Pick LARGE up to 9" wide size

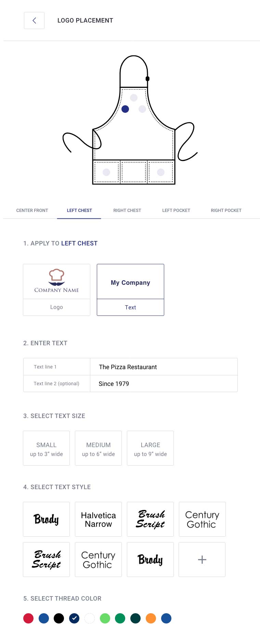pos(150,448)
